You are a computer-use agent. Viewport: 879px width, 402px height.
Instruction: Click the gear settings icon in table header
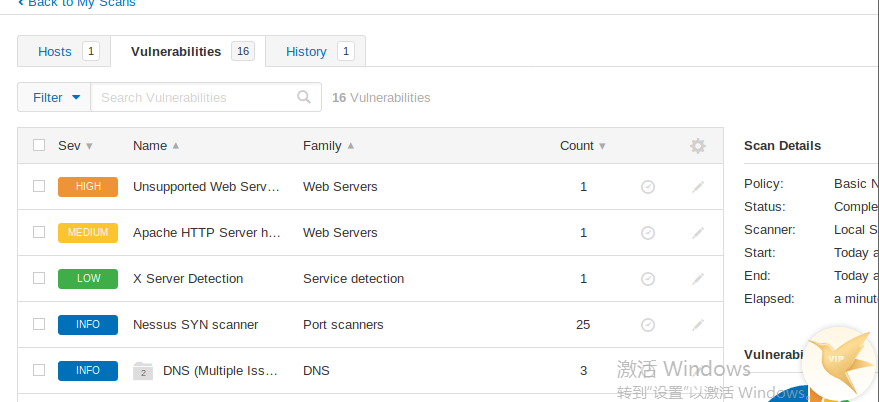tap(698, 146)
